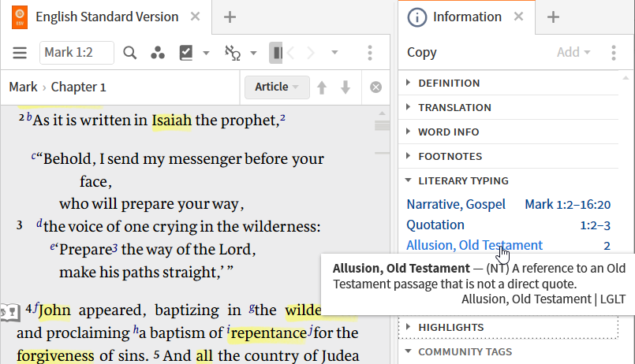Click scroll-up arrow in Information panel
Viewport: 635px width, 364px height.
(626, 78)
